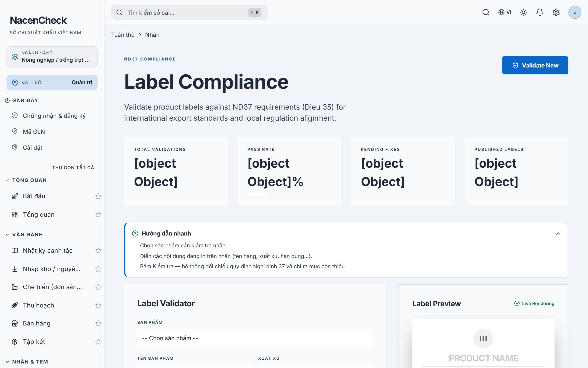Click the Total Validations stat card
The image size is (588, 368).
tap(176, 171)
